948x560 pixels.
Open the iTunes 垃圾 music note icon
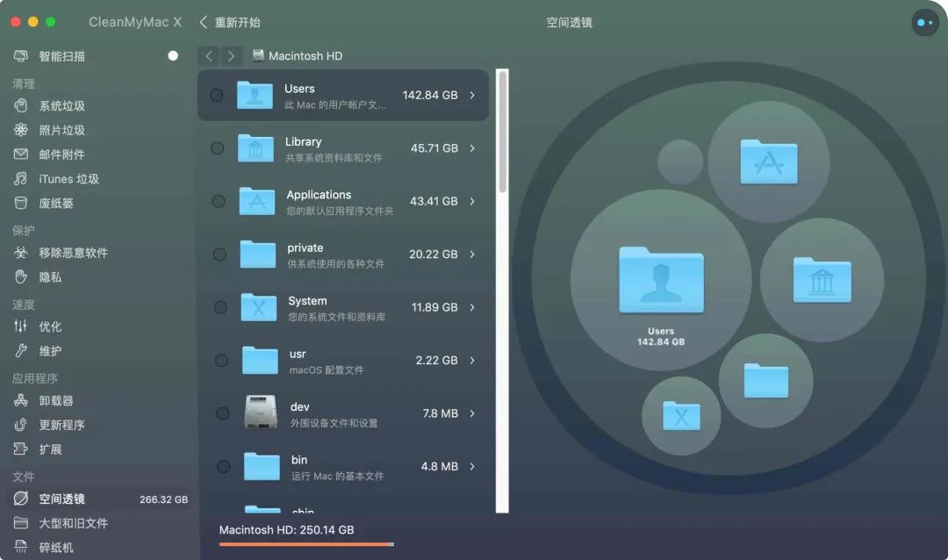point(20,178)
